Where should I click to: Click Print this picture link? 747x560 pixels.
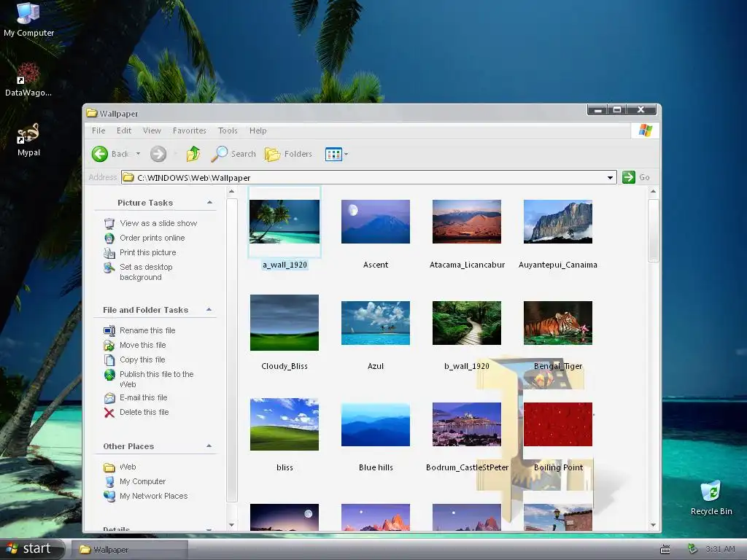147,252
